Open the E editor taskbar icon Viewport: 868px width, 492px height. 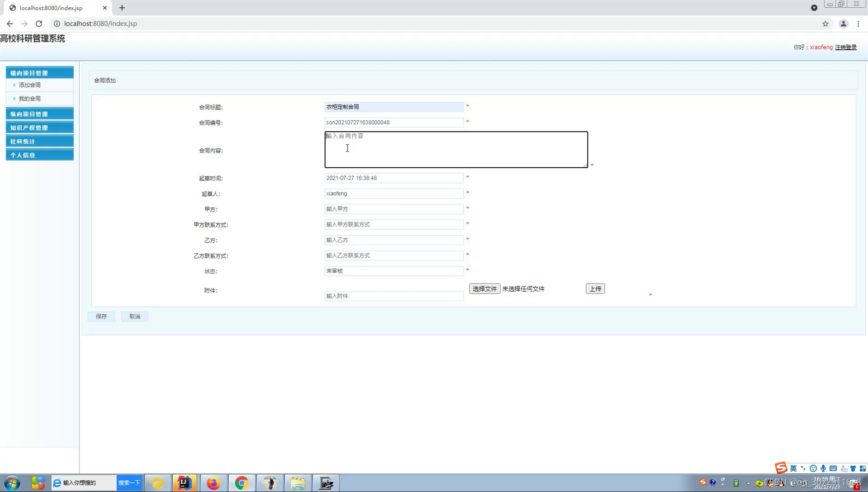coord(326,483)
